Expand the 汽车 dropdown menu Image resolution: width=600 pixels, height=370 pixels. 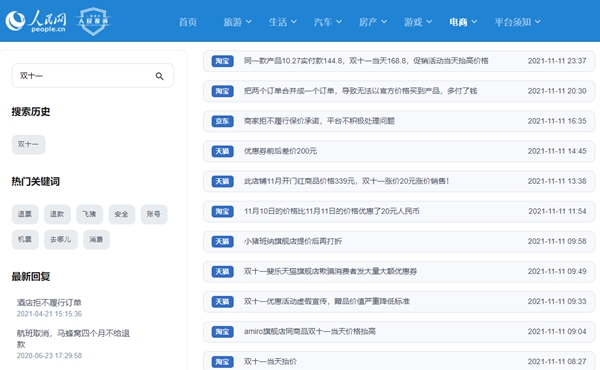pos(328,22)
